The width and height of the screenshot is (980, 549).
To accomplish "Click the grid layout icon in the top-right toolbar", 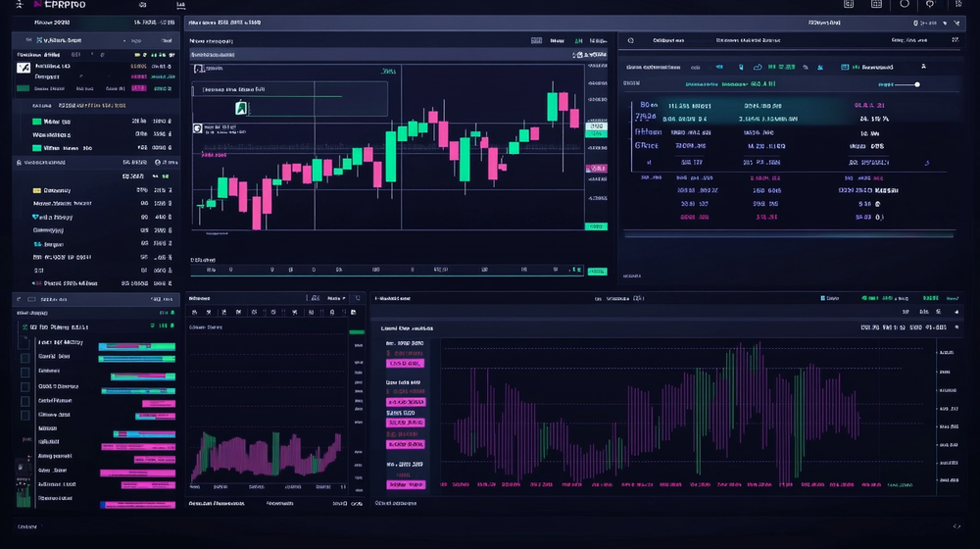I will [x=876, y=4].
